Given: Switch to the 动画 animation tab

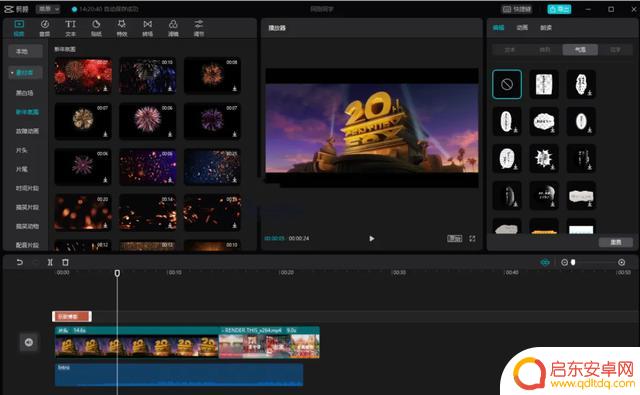Looking at the screenshot, I should click(522, 27).
